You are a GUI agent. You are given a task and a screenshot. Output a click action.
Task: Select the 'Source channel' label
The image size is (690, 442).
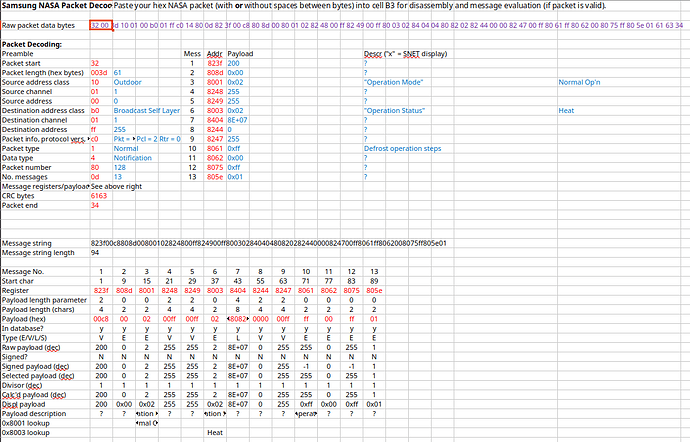click(27, 92)
